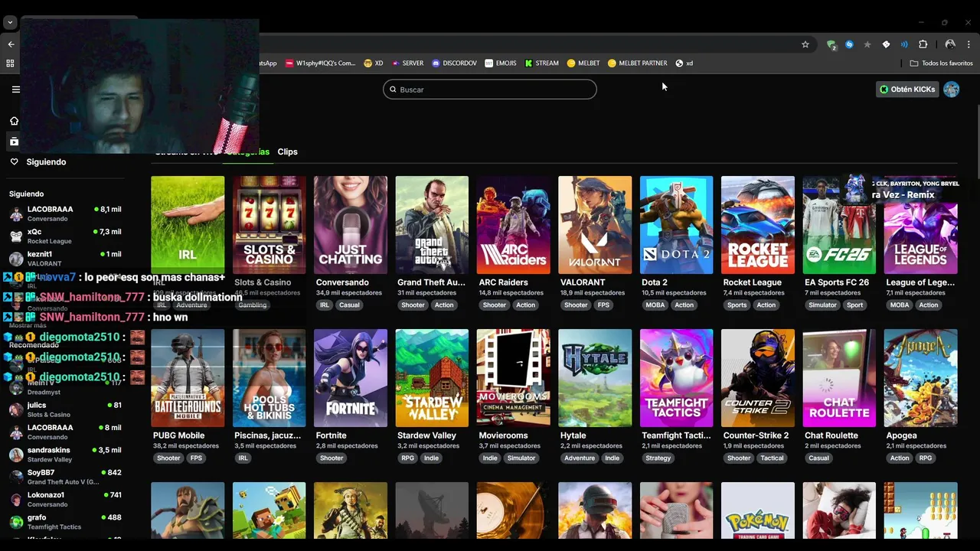Click the Hytale category title
Screen dimensions: 980x551
point(573,435)
